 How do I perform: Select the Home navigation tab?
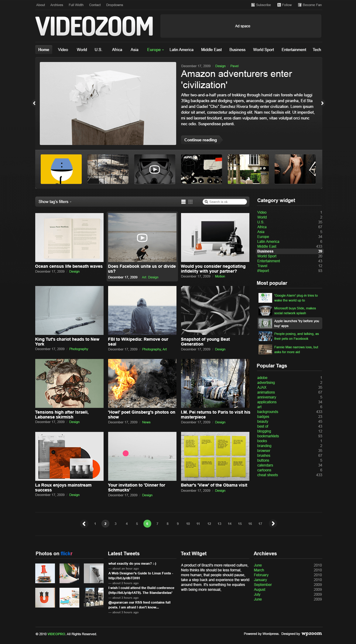point(44,50)
